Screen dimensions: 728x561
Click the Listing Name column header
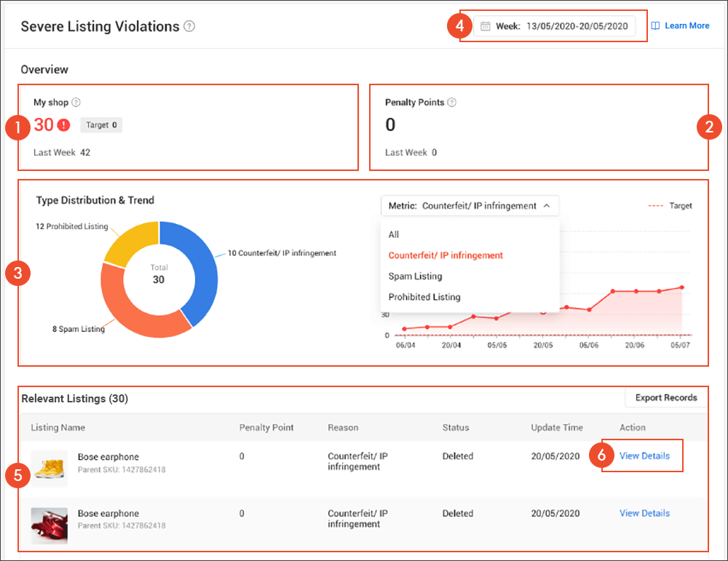58,427
